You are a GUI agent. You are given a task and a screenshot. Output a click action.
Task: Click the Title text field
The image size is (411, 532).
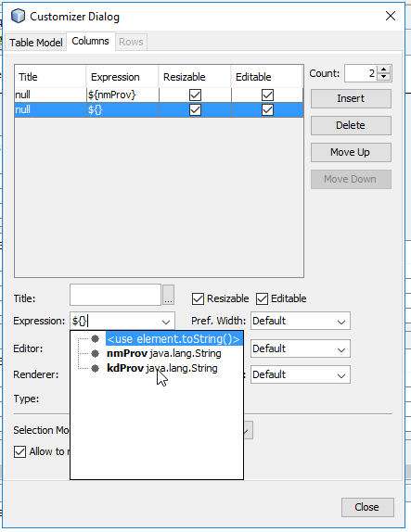point(115,295)
